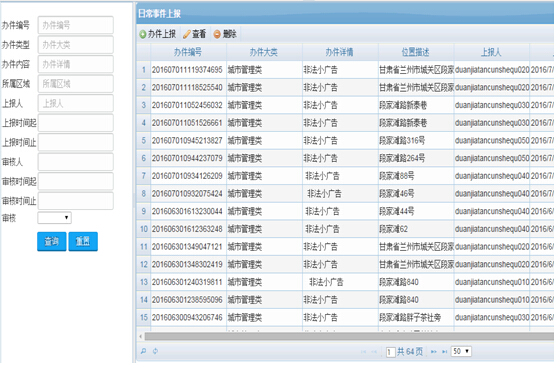560x369 pixels.
Task: Select row with ID 201607011119374695
Action: click(345, 70)
